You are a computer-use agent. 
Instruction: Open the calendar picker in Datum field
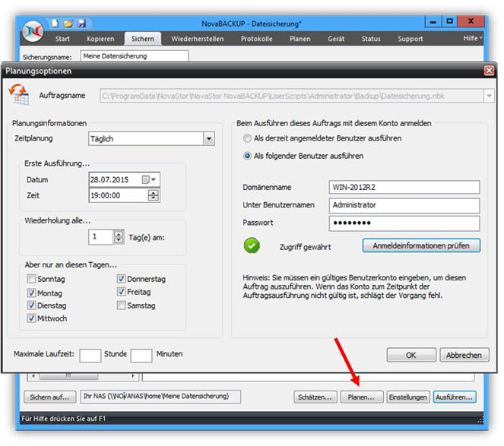pos(149,179)
